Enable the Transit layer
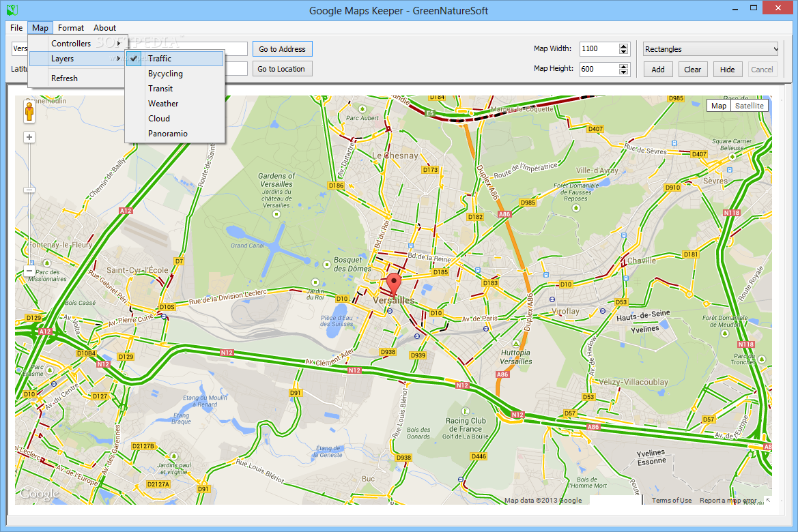Image resolution: width=798 pixels, height=532 pixels. click(x=175, y=89)
